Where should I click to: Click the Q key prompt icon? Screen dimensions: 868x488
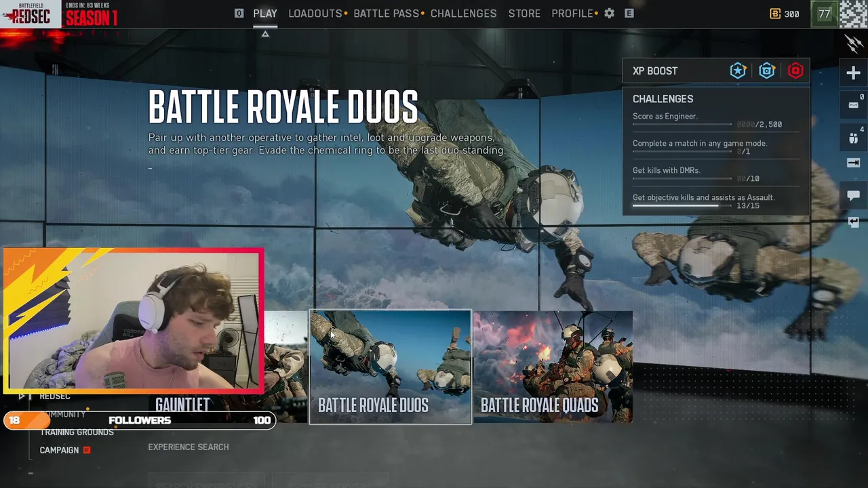(x=239, y=13)
